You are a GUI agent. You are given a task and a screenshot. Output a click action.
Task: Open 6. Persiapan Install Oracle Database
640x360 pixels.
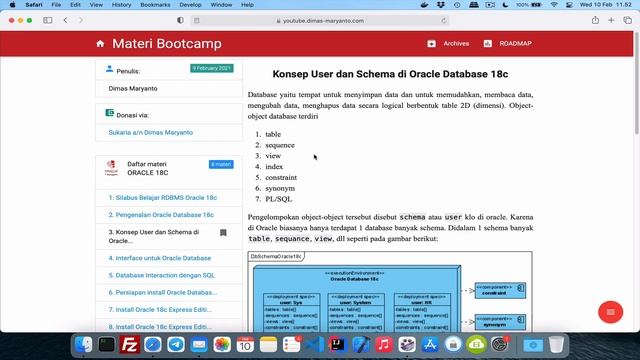click(162, 292)
